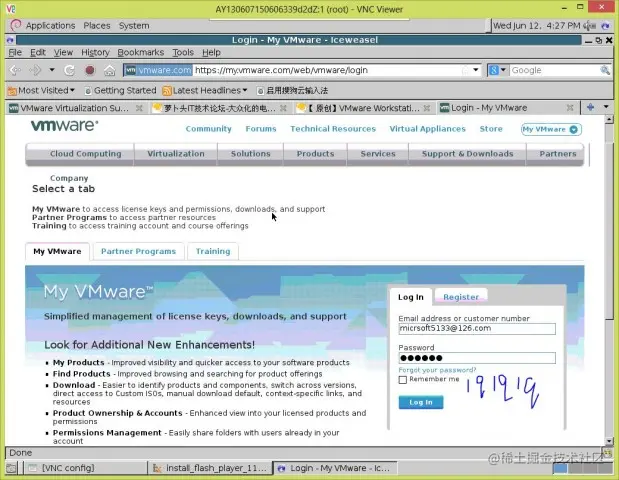
Task: Open the System menu in top panel
Action: click(x=134, y=26)
